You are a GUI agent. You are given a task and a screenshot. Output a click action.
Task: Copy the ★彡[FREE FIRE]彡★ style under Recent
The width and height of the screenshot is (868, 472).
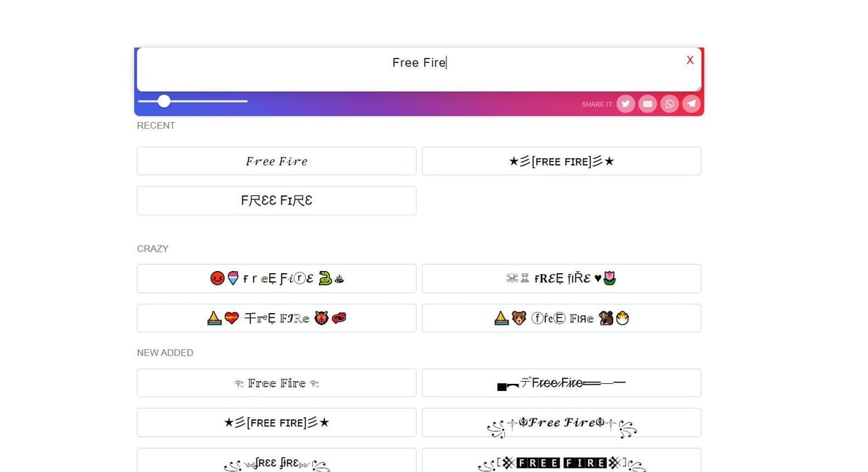561,160
